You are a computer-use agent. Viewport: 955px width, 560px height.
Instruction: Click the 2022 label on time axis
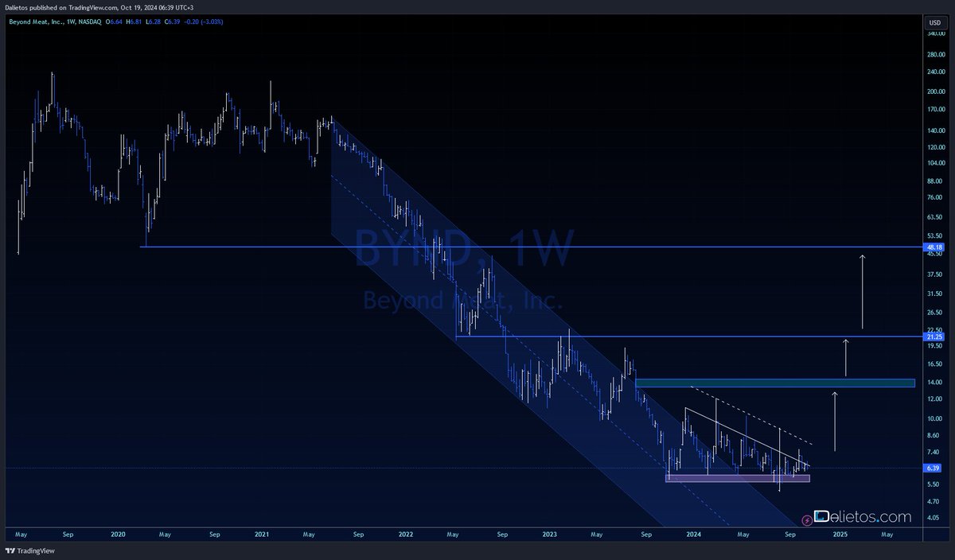click(407, 536)
